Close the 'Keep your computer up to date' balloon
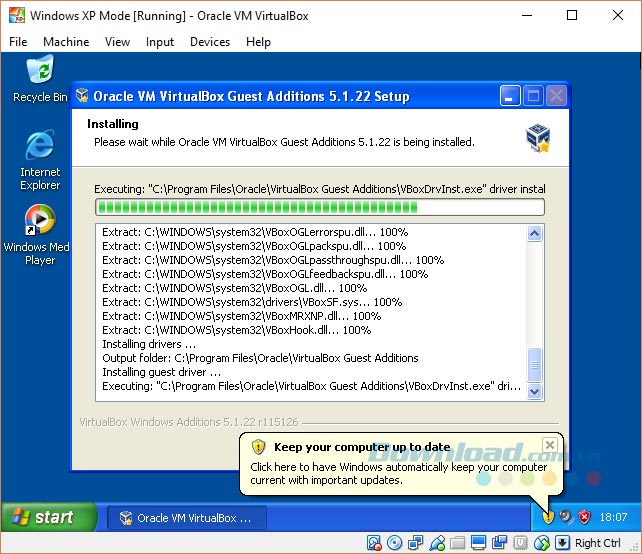Screen dimensions: 642x554 (x=549, y=445)
